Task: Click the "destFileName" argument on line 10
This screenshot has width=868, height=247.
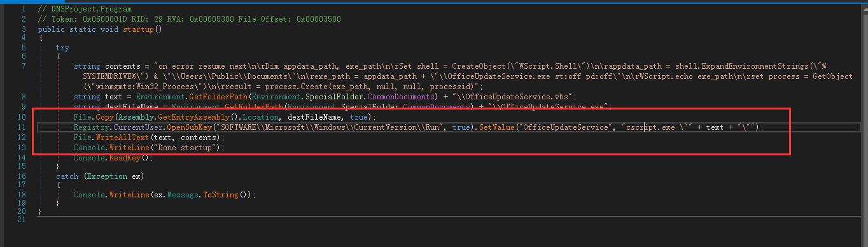Action: pos(314,117)
